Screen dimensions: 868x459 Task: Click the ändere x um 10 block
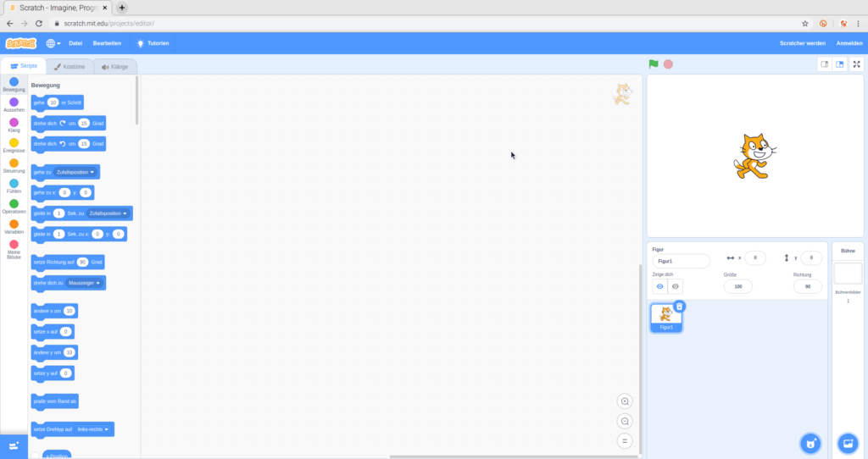pyautogui.click(x=54, y=311)
